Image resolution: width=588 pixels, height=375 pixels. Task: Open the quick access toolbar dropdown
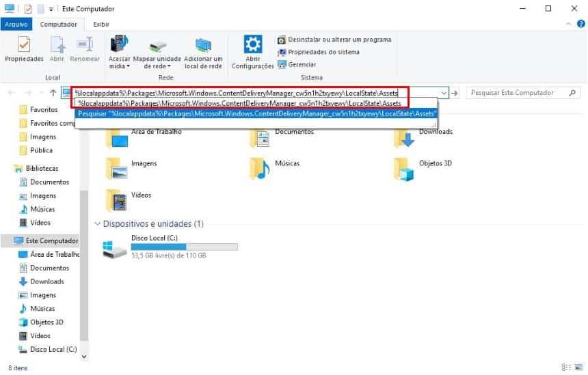pos(51,9)
